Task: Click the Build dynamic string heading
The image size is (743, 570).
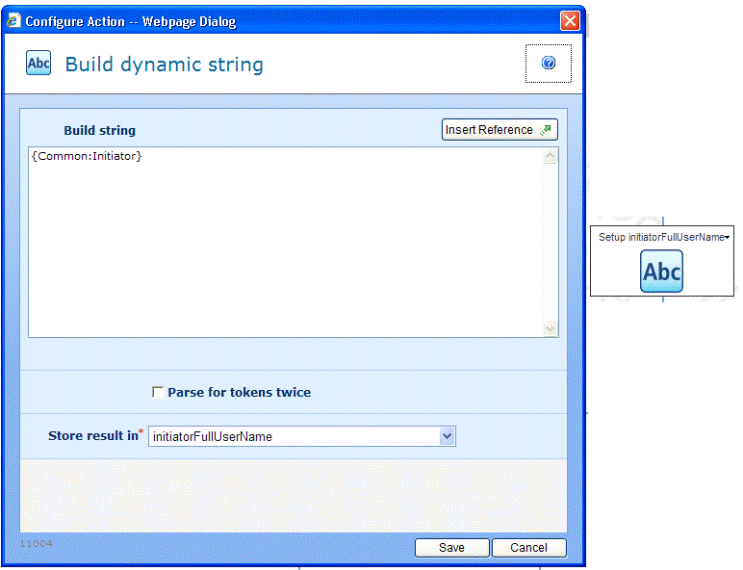Action: pos(164,64)
